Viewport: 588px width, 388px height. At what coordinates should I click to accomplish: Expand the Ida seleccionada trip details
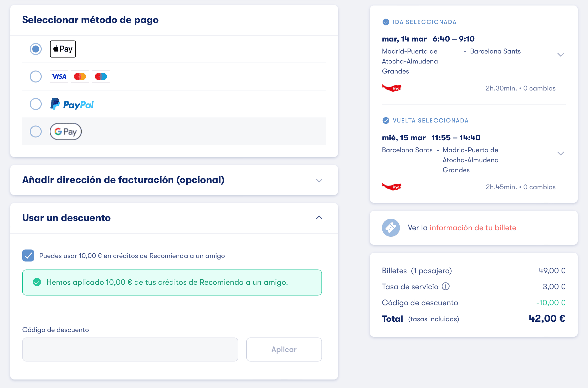coord(561,55)
